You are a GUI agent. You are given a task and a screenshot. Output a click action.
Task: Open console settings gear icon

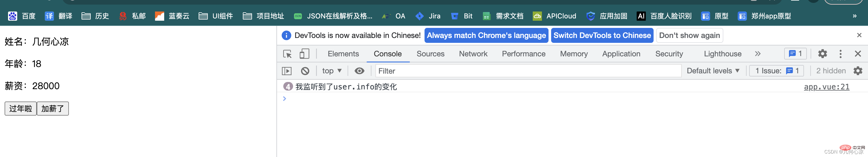(x=858, y=70)
